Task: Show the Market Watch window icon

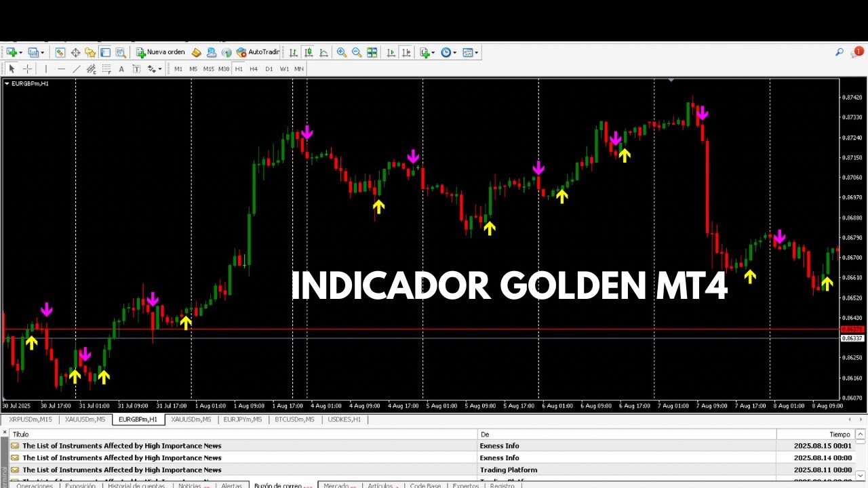Action: click(60, 52)
